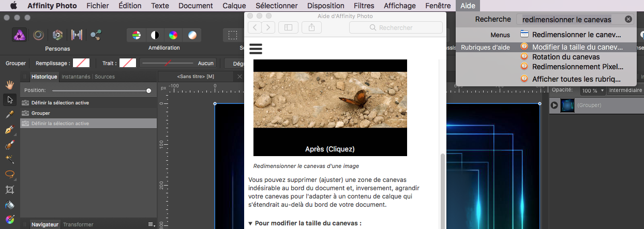
Task: Click the Aide menu
Action: pos(468,6)
